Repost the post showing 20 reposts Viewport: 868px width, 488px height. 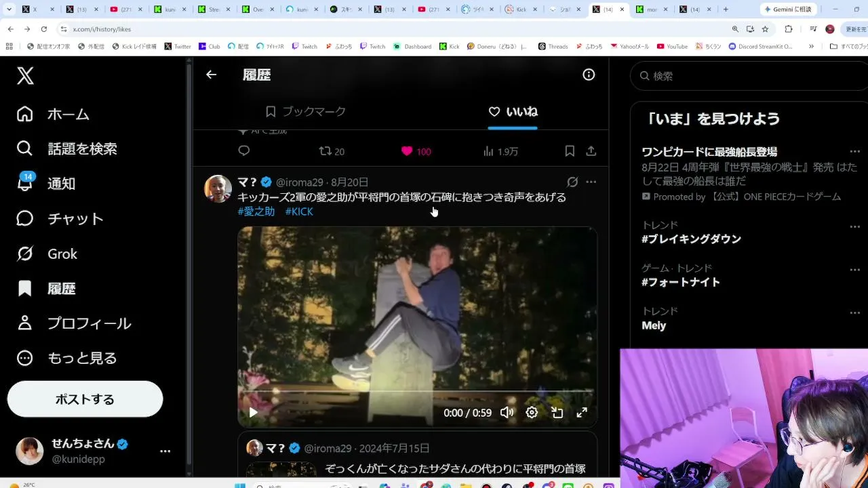pos(332,151)
